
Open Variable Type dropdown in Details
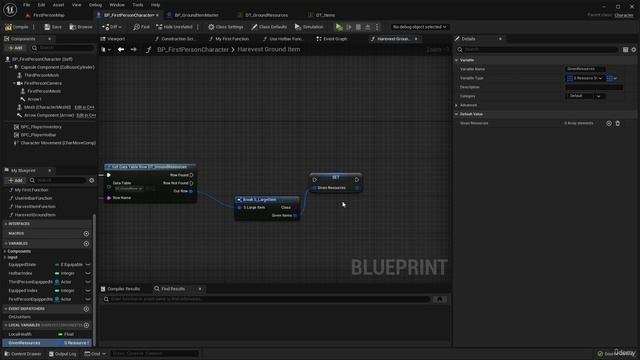pyautogui.click(x=585, y=78)
